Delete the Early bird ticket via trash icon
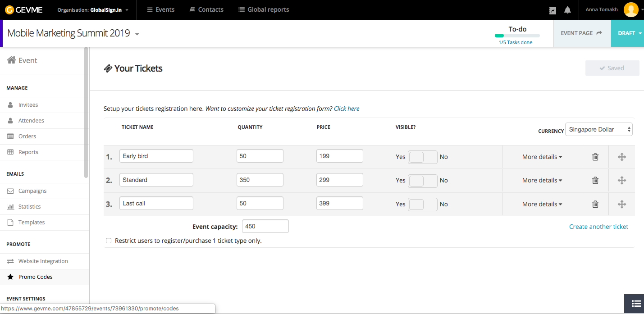The width and height of the screenshot is (644, 314). pyautogui.click(x=595, y=157)
